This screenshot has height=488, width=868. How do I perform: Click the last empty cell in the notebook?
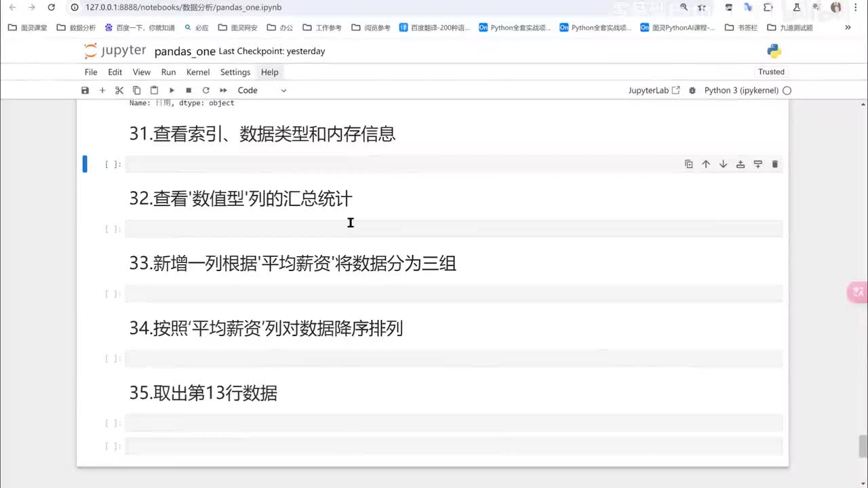point(454,446)
